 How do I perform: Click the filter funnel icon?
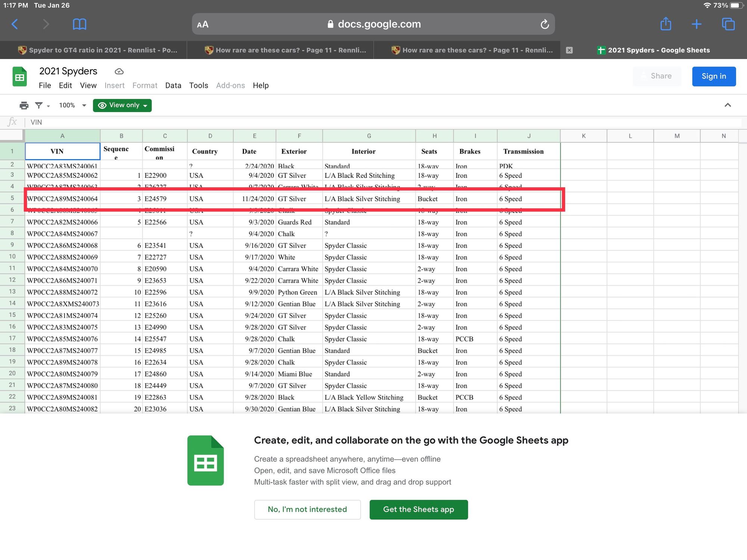pos(38,105)
